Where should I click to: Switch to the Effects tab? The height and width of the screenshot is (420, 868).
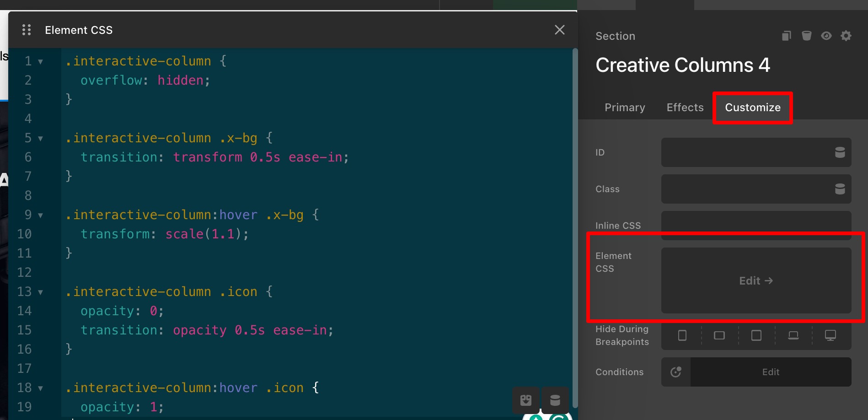coord(685,108)
